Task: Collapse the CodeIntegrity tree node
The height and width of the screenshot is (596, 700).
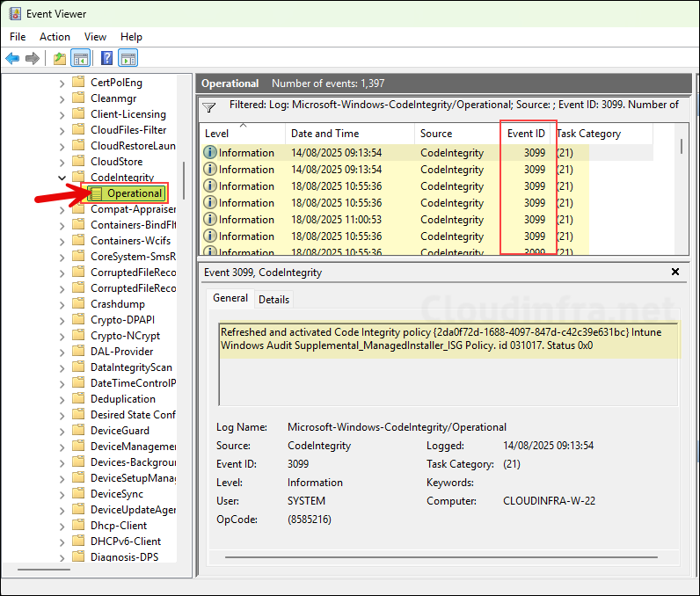Action: point(62,178)
